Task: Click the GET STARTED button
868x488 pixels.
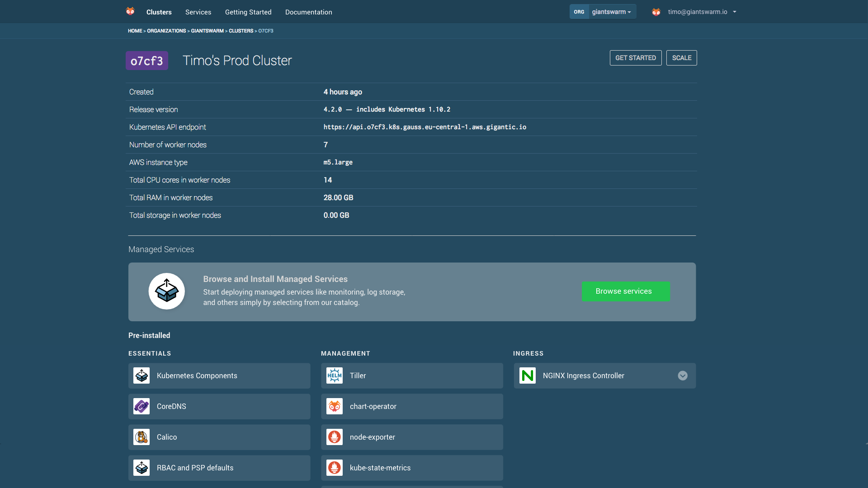Action: tap(636, 58)
